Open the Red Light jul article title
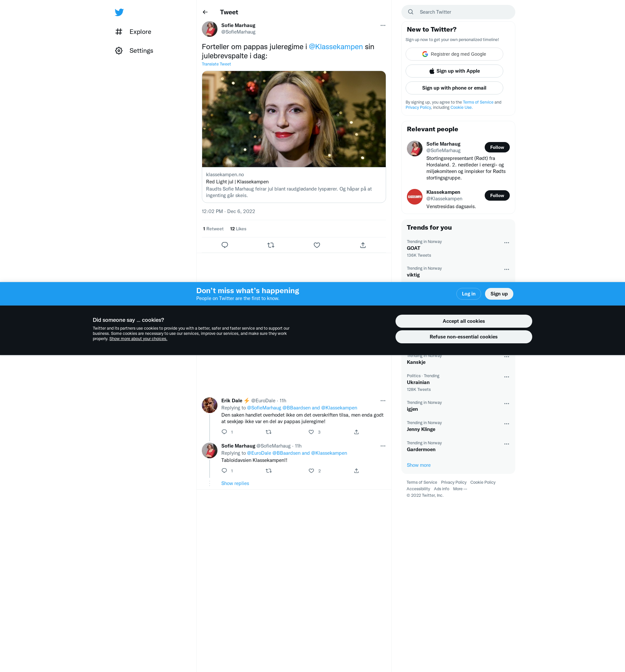625x672 pixels. (237, 182)
